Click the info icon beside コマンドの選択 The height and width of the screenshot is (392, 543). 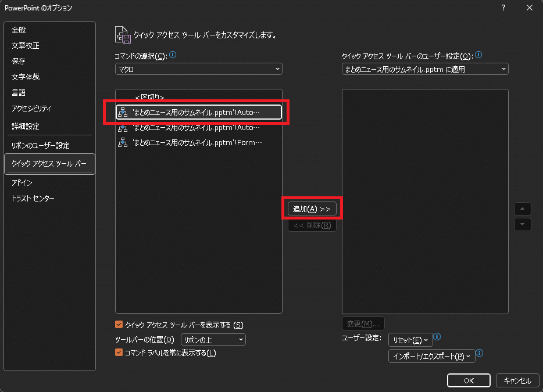click(173, 55)
